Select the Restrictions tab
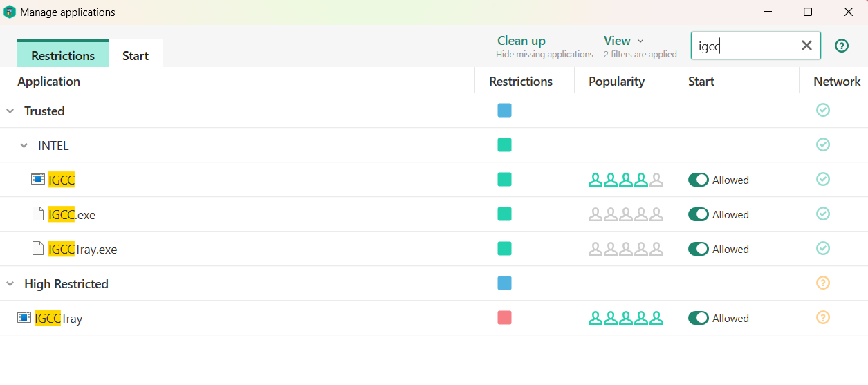Image resolution: width=868 pixels, height=385 pixels. tap(63, 56)
